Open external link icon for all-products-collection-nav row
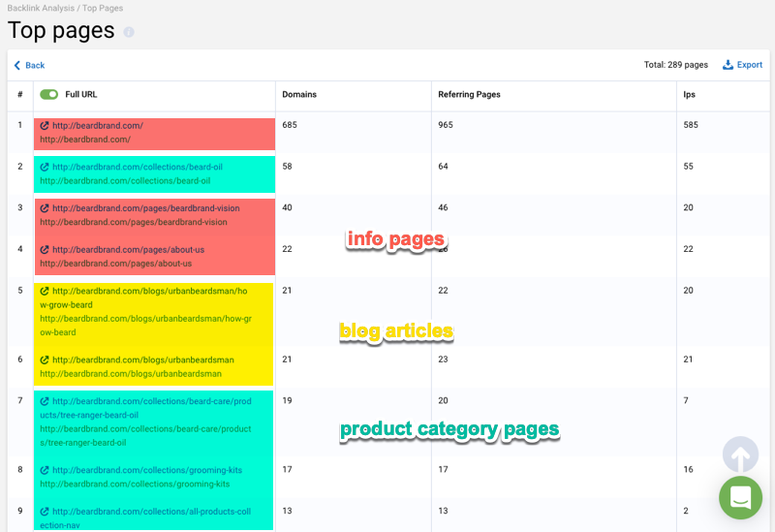 pos(45,512)
